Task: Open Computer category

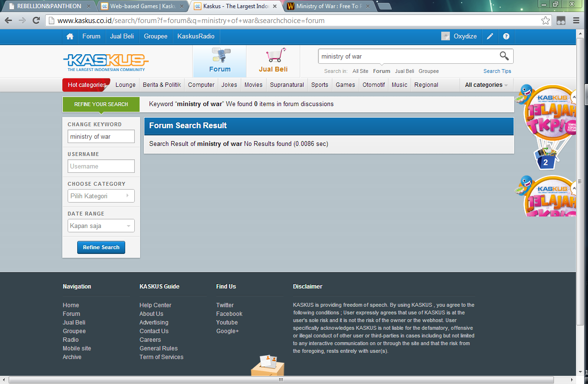Action: pyautogui.click(x=201, y=85)
